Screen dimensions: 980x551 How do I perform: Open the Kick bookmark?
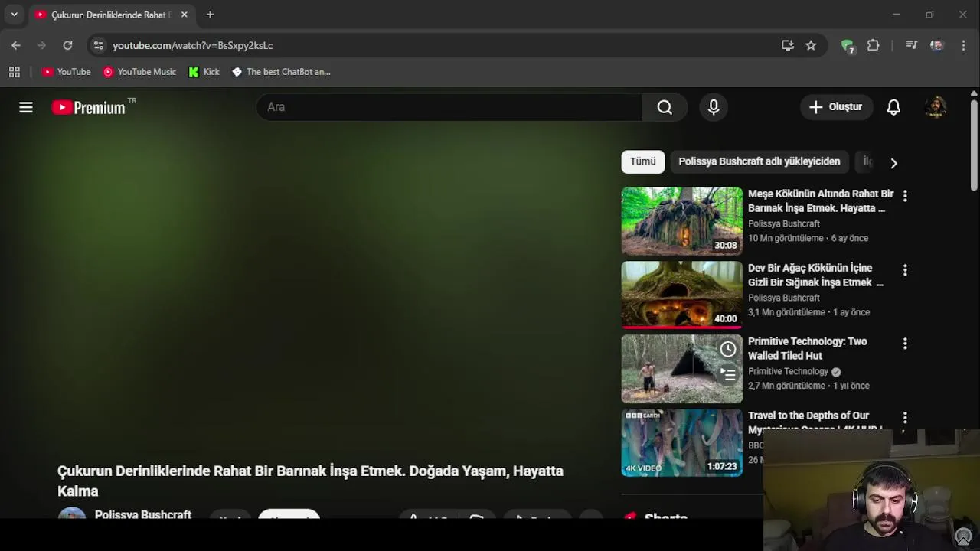204,72
